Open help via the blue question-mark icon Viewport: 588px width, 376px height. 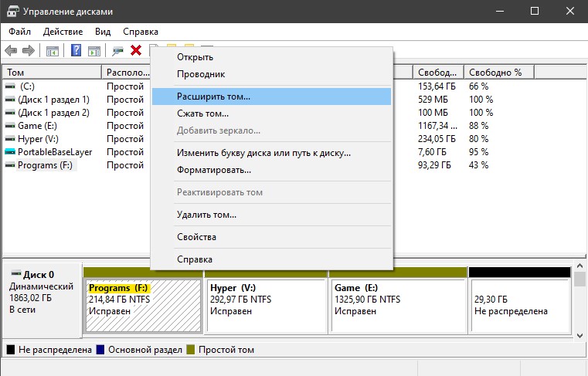point(76,50)
